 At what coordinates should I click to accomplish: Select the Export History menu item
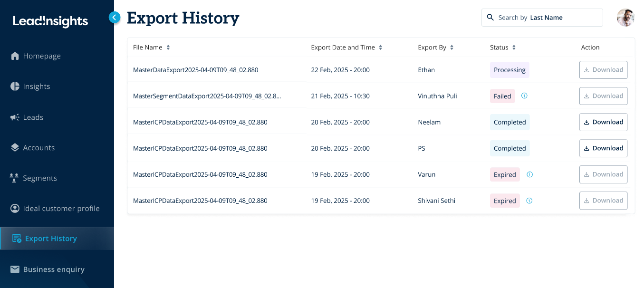coord(57,239)
